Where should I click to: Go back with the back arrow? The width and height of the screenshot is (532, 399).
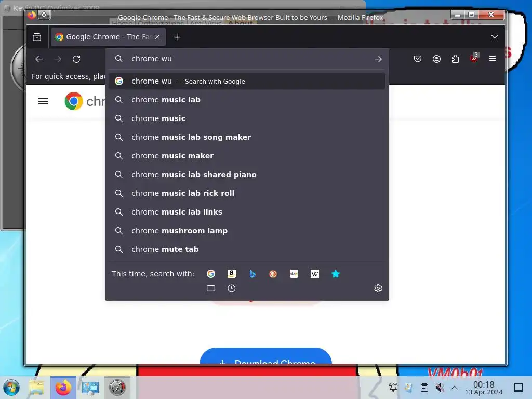point(39,59)
